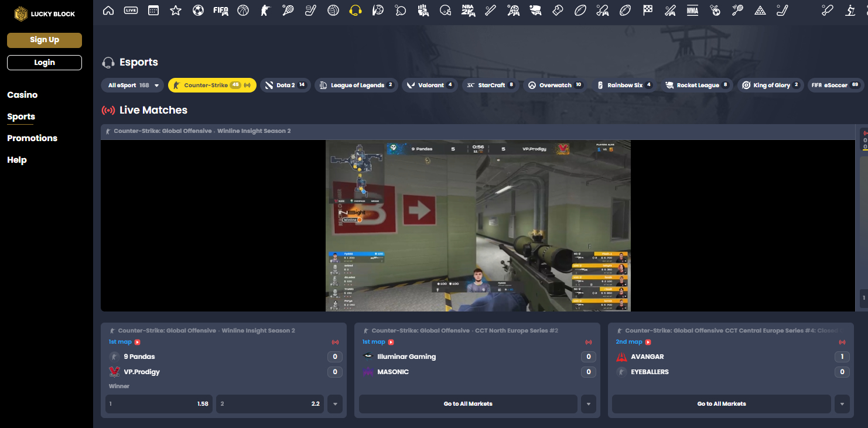Bet on VP.Prodigy at odds 2.2
The height and width of the screenshot is (428, 868).
(270, 404)
